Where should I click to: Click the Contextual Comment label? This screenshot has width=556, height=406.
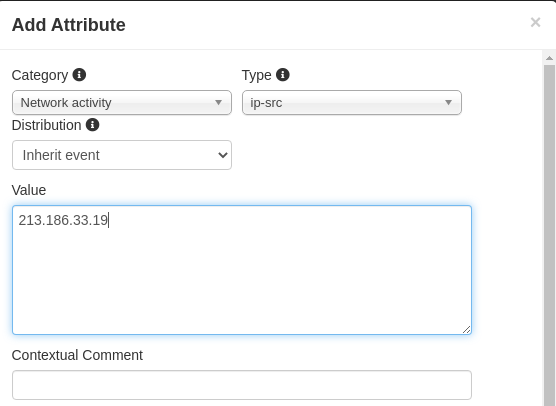77,355
